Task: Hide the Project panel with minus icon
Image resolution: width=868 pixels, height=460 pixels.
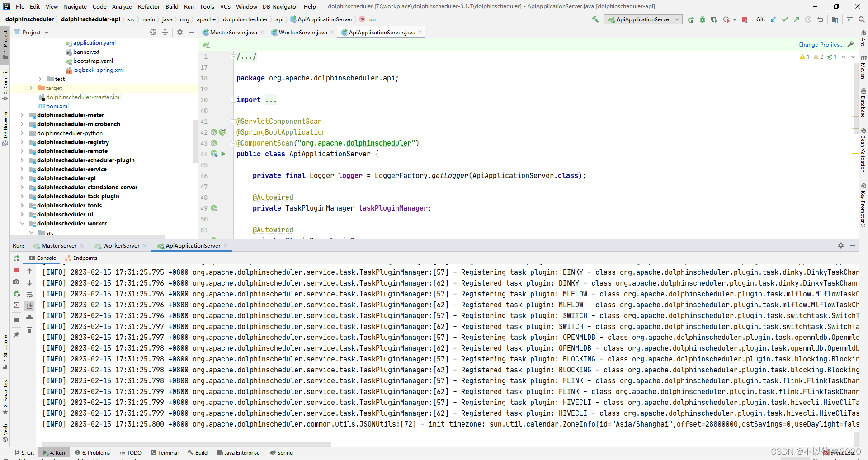Action: (x=192, y=32)
